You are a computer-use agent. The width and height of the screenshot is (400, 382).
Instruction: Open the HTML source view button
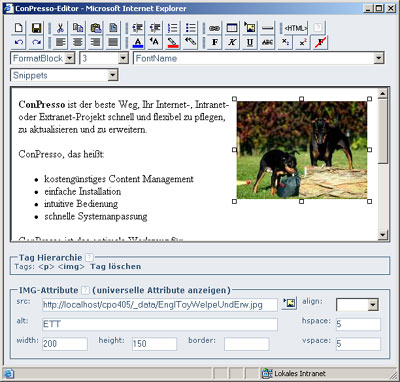tap(296, 28)
